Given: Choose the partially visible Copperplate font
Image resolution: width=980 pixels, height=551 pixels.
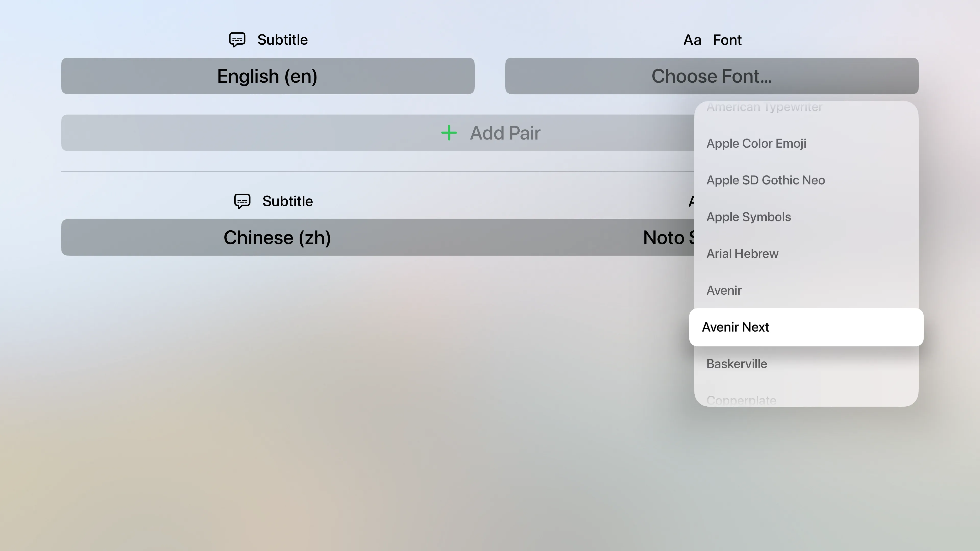Looking at the screenshot, I should coord(741,400).
